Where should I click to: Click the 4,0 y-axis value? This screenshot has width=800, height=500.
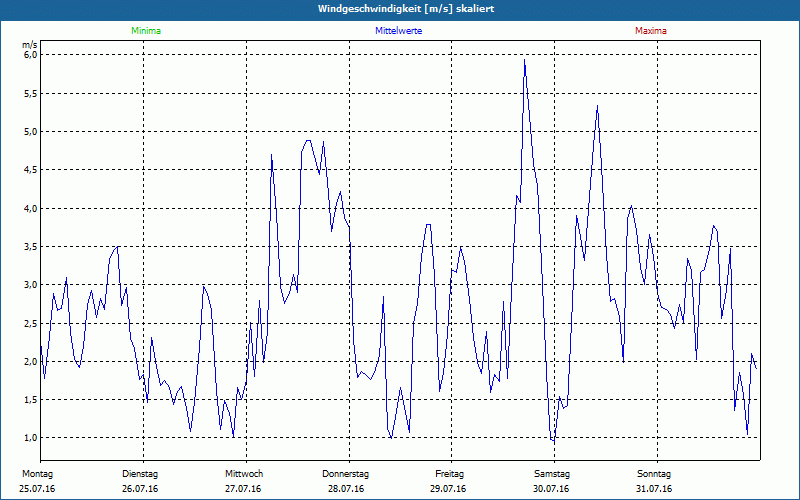pos(31,208)
